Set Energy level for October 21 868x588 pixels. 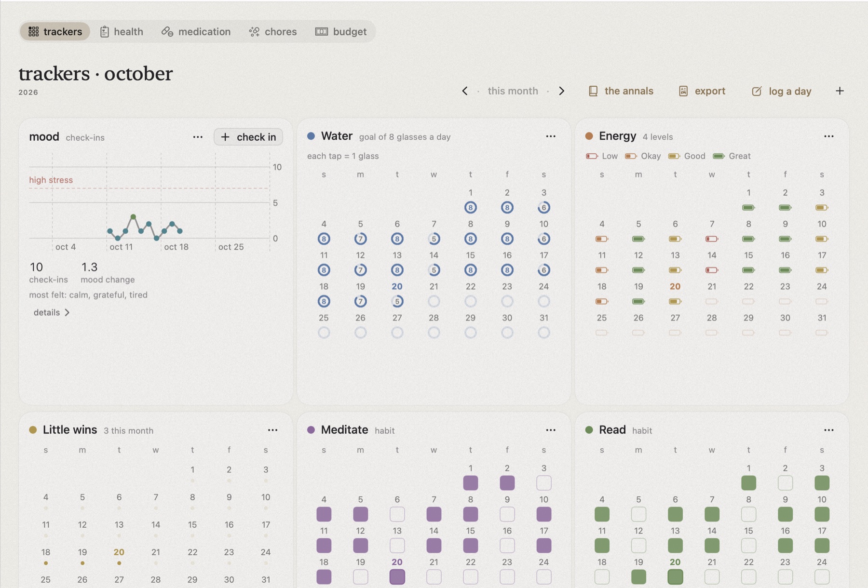coord(712,301)
